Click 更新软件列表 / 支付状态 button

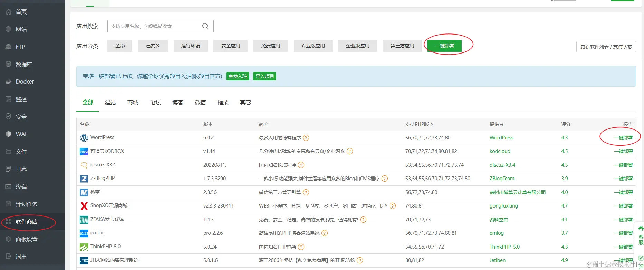pos(606,47)
